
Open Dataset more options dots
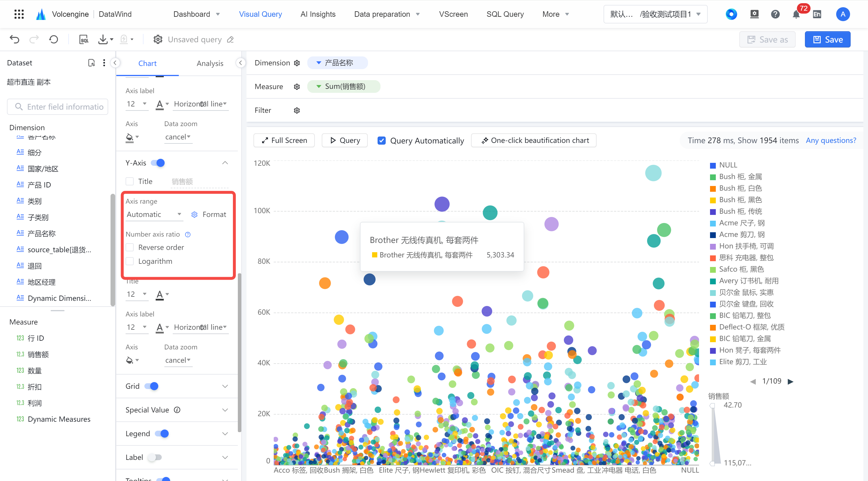click(x=104, y=63)
